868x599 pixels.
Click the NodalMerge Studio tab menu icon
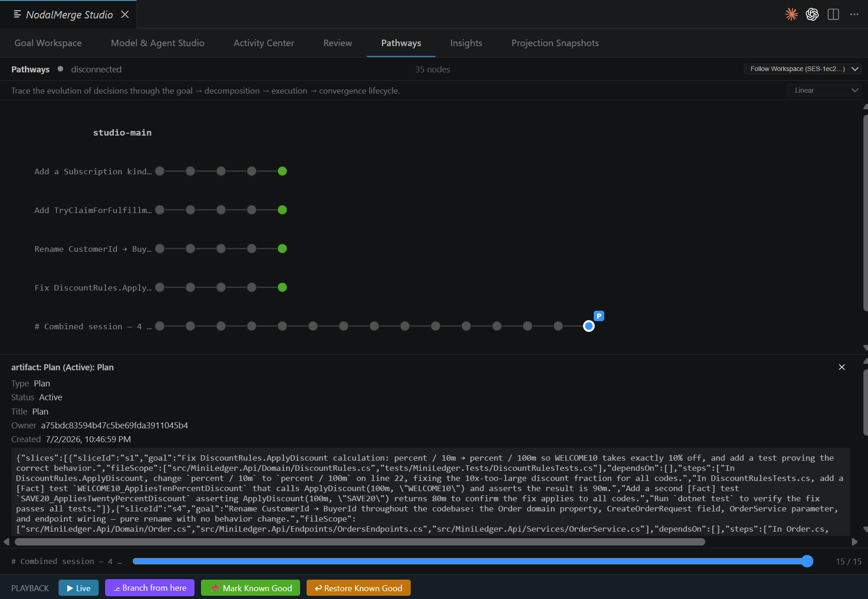(18, 14)
